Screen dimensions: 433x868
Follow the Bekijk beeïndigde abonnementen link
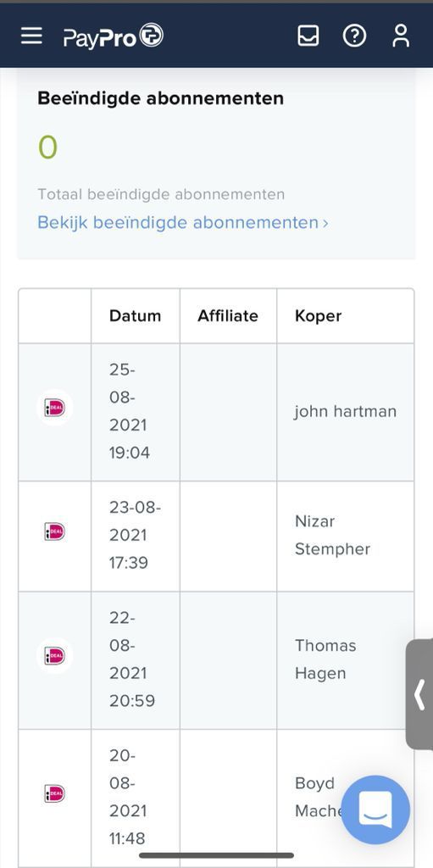[183, 223]
